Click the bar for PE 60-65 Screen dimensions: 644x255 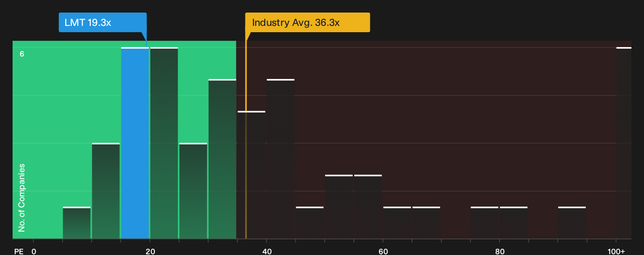coord(397,222)
